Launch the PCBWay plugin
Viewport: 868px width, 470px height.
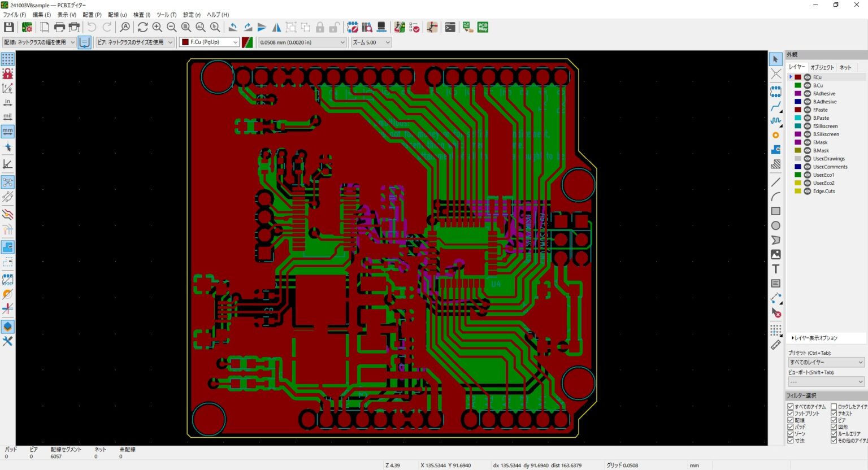click(483, 27)
